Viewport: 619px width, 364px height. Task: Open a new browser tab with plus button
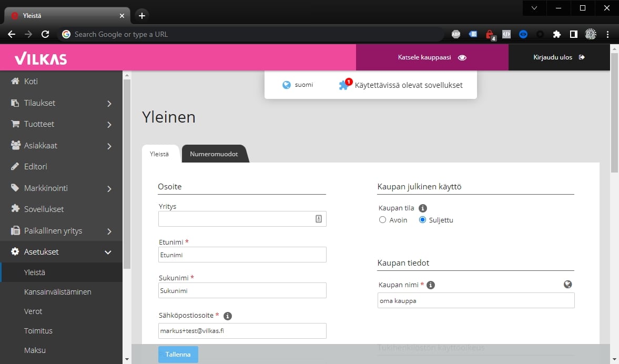coord(141,15)
